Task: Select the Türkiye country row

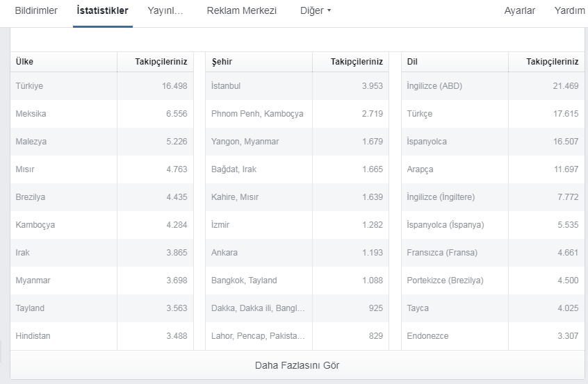Action: (101, 86)
